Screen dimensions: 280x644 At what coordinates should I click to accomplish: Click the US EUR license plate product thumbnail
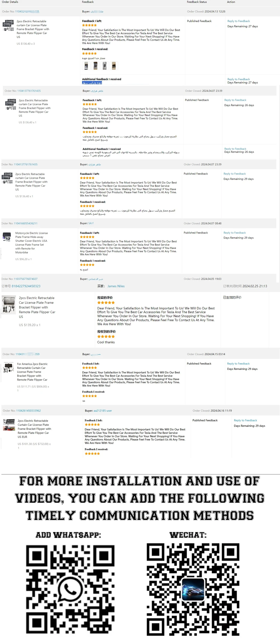coord(9,425)
